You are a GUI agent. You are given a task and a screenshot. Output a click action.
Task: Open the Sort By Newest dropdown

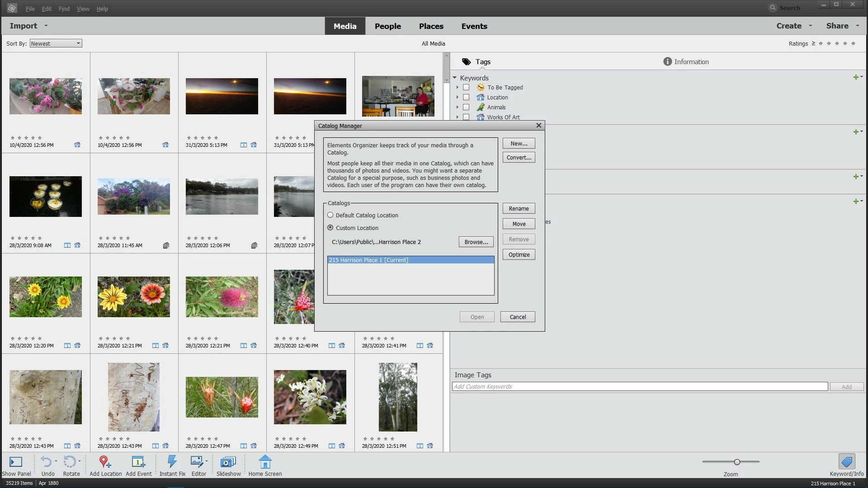(x=56, y=43)
